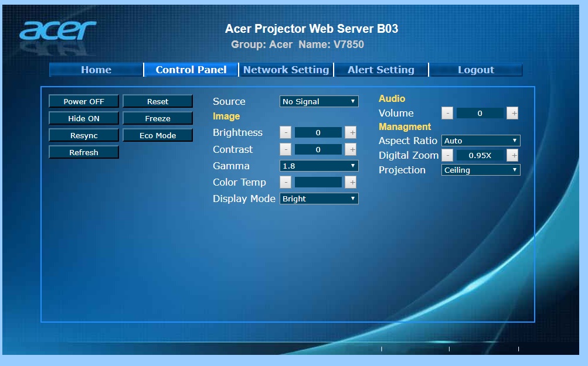The image size is (588, 366).
Task: Click the Source label
Action: click(x=229, y=101)
